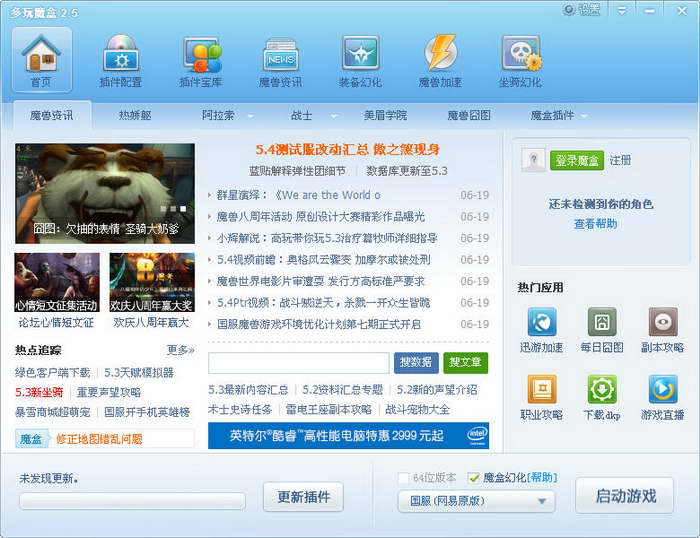Switch to the 魔兽囧图 tab
Screen dimensions: 700x538
(x=469, y=116)
